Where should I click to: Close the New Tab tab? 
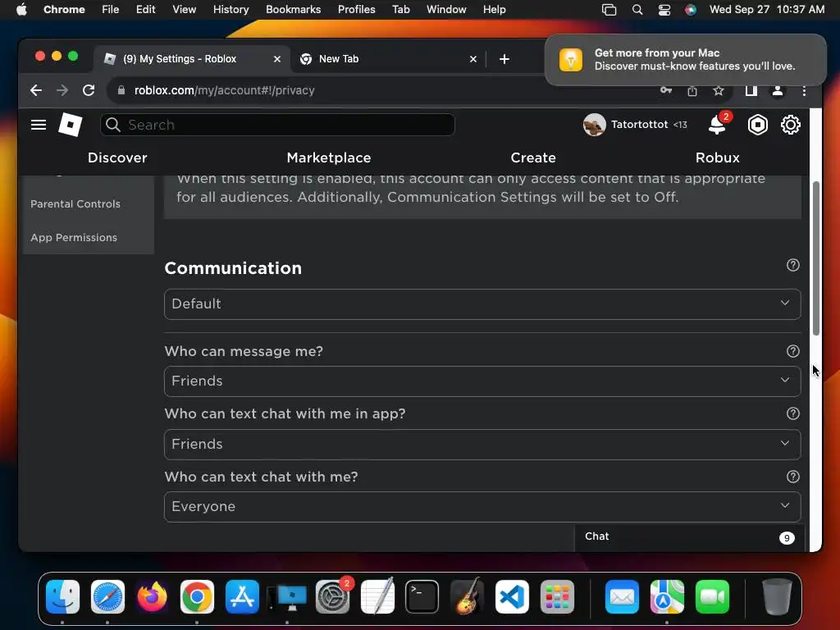pyautogui.click(x=473, y=59)
